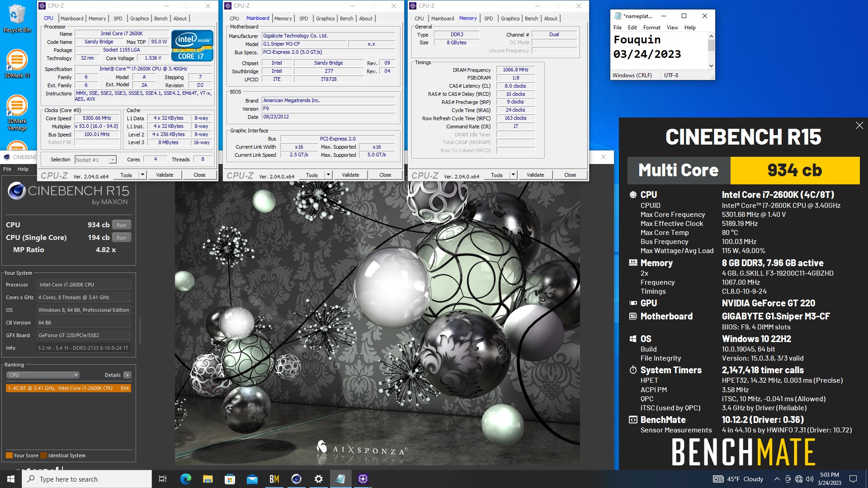868x488 pixels.
Task: Open Tools dropdown arrow in Mainboard window
Action: pyautogui.click(x=328, y=175)
